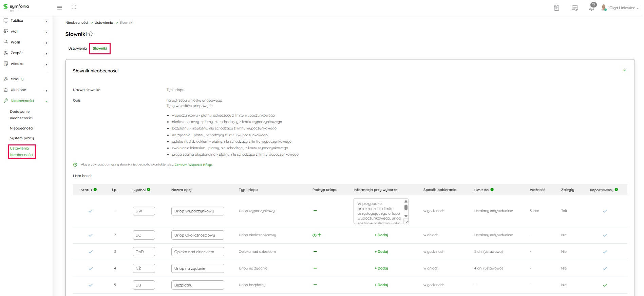Click the Symbol column info icon
The width and height of the screenshot is (644, 296).
149,190
